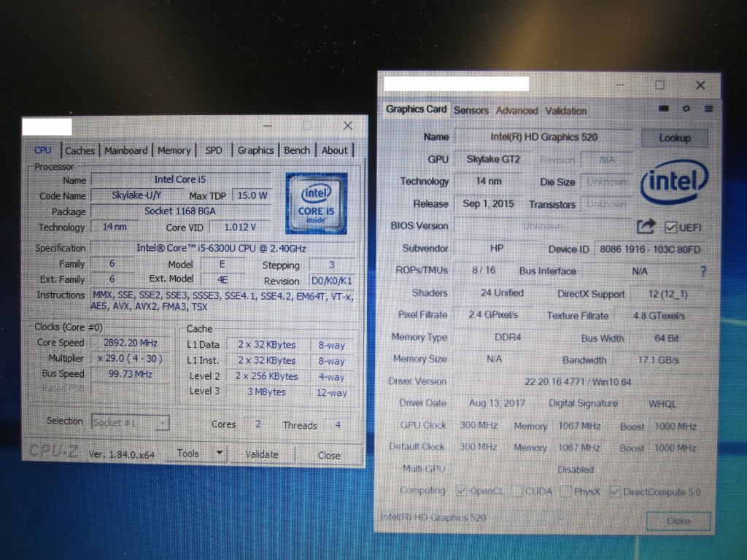This screenshot has height=560, width=747.
Task: Click the Subvendor value HP
Action: click(496, 248)
